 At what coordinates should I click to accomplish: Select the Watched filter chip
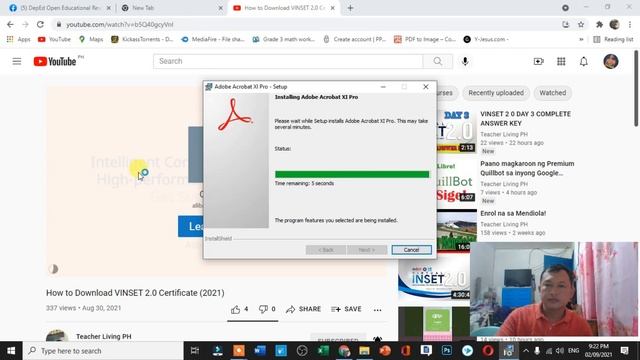click(x=553, y=93)
